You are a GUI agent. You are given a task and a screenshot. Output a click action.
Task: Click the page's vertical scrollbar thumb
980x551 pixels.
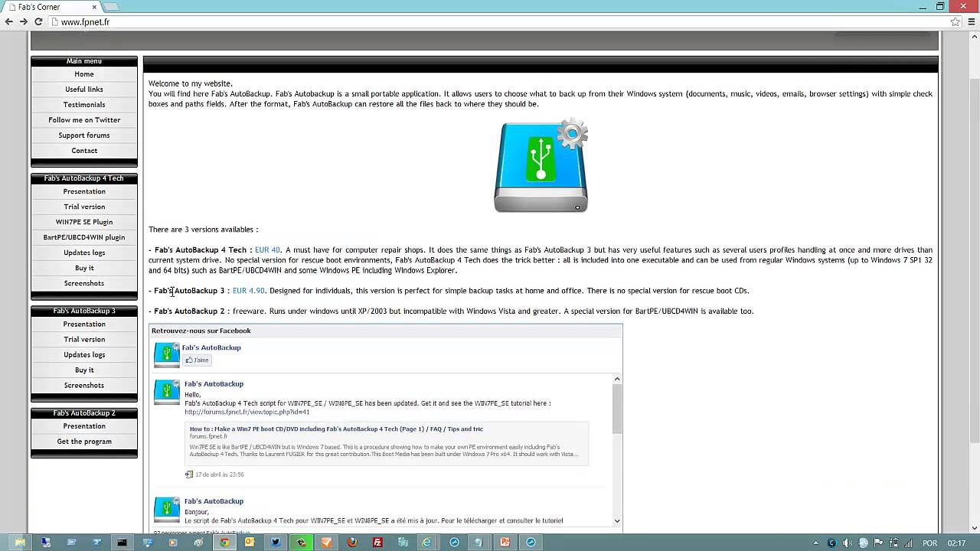tap(975, 260)
